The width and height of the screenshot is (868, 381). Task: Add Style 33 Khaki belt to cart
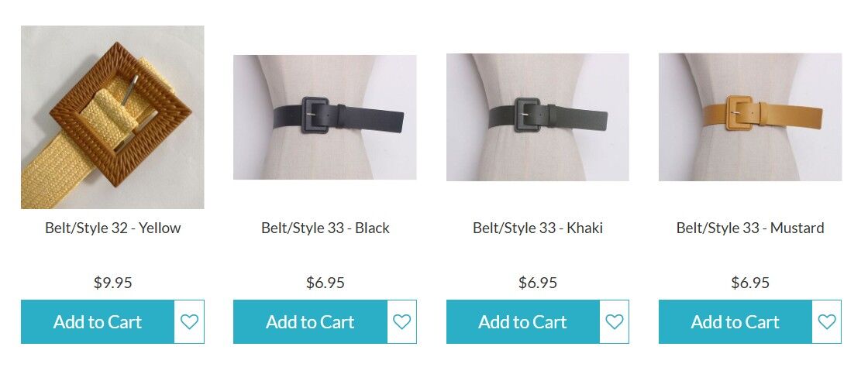(x=522, y=322)
